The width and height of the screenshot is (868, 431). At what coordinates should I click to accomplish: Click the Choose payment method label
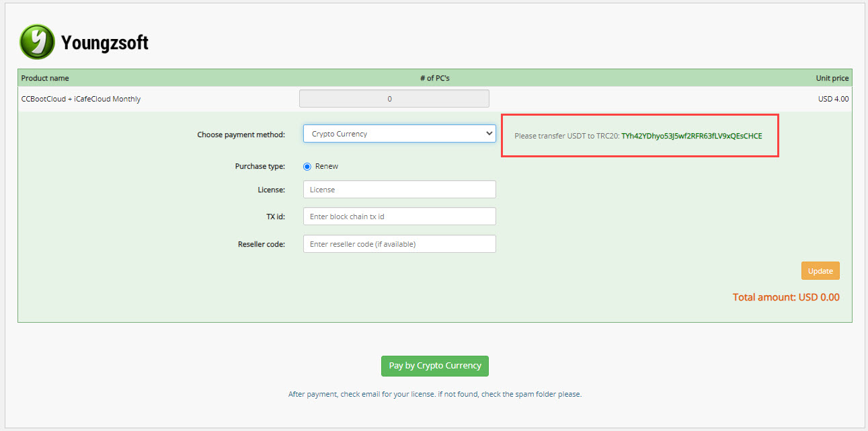pos(241,134)
